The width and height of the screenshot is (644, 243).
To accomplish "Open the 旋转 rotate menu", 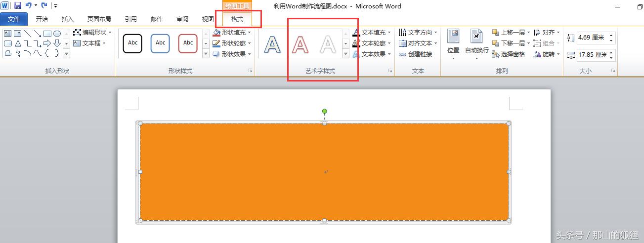I will pyautogui.click(x=547, y=54).
